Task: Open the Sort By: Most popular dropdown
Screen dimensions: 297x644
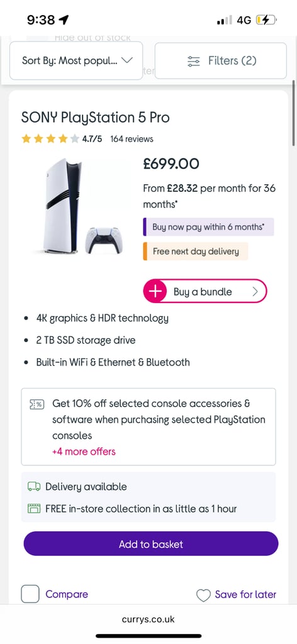Action: (x=76, y=61)
